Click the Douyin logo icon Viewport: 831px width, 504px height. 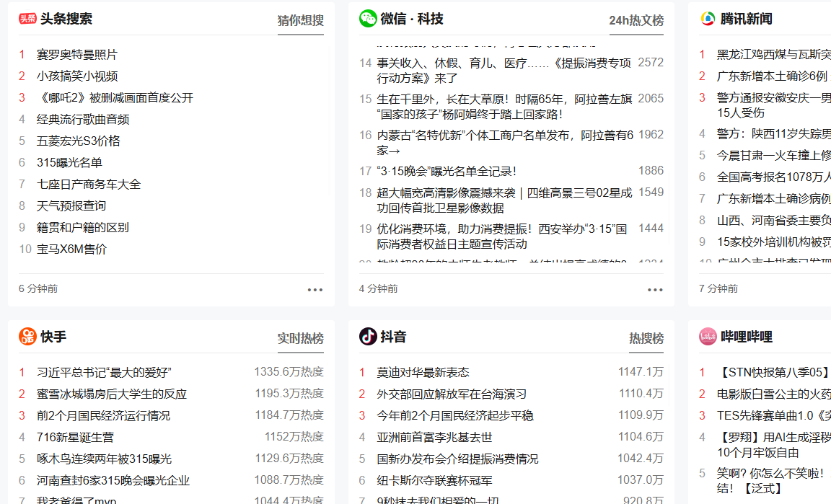pos(368,337)
